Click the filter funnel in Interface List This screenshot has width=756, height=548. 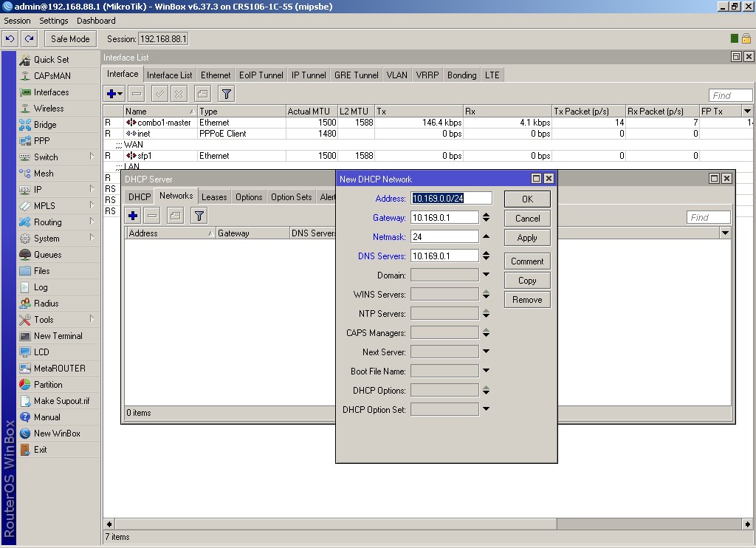tap(227, 94)
